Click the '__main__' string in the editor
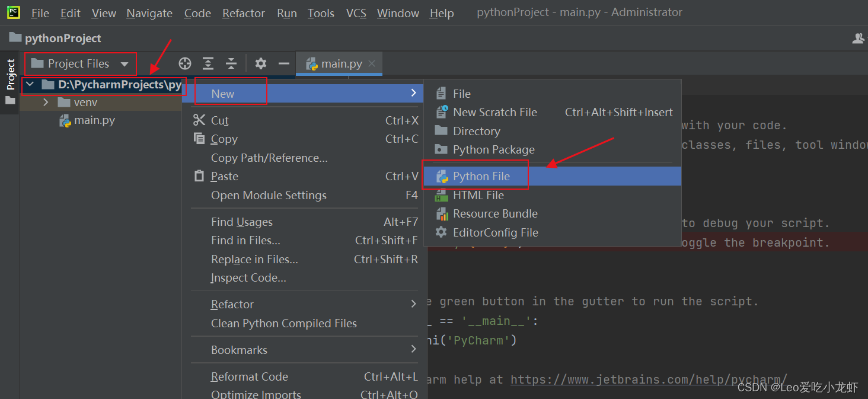This screenshot has height=399, width=868. click(x=496, y=321)
